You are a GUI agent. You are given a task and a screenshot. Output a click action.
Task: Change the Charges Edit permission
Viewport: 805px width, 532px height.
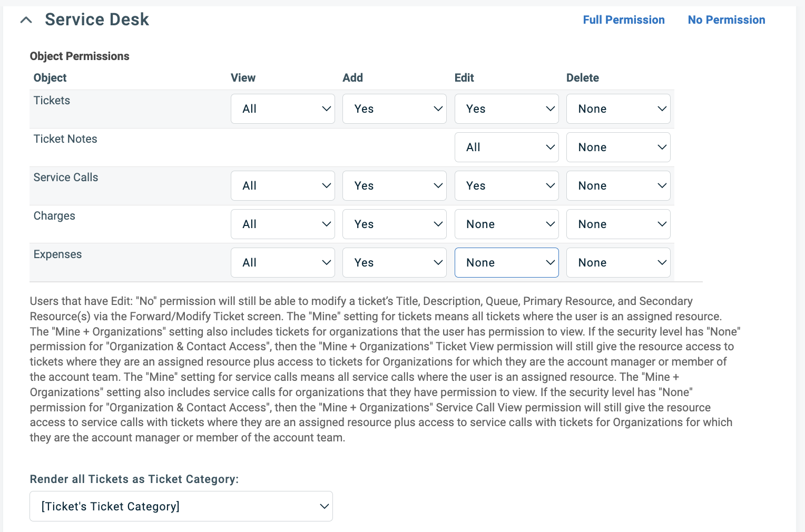click(x=506, y=224)
